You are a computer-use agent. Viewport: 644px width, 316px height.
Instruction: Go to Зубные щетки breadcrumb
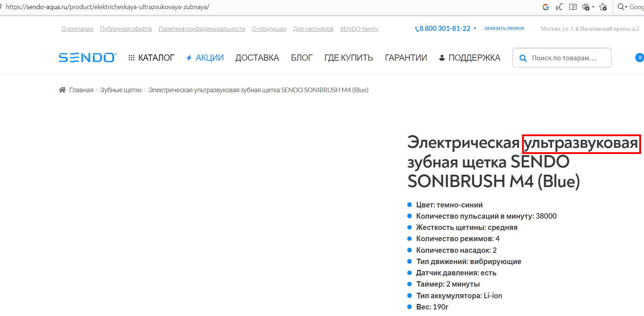[121, 90]
